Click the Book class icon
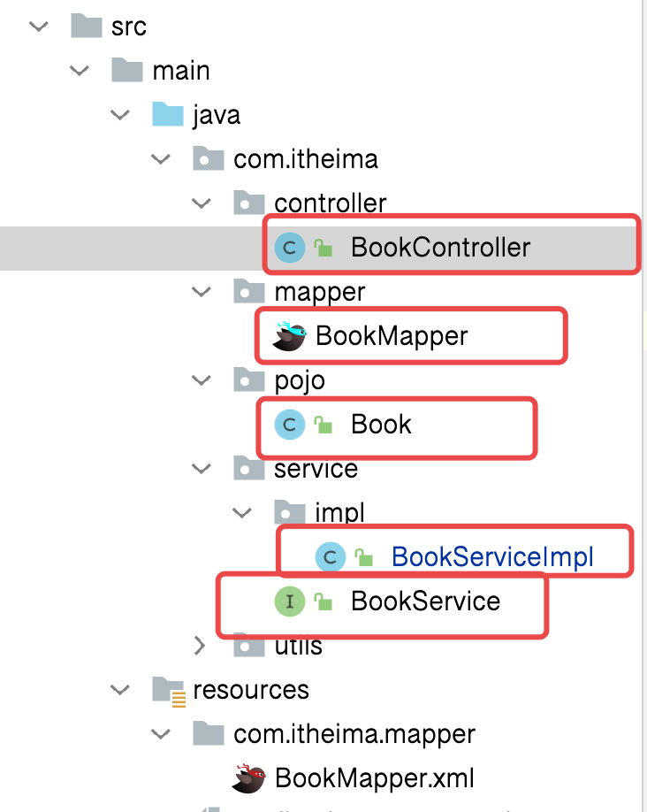The width and height of the screenshot is (647, 812). tap(290, 425)
